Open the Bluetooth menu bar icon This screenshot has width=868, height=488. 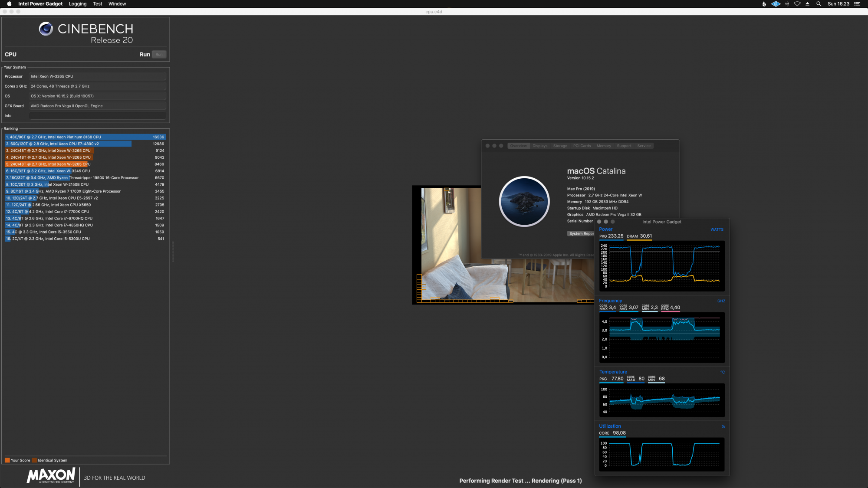(x=787, y=3)
